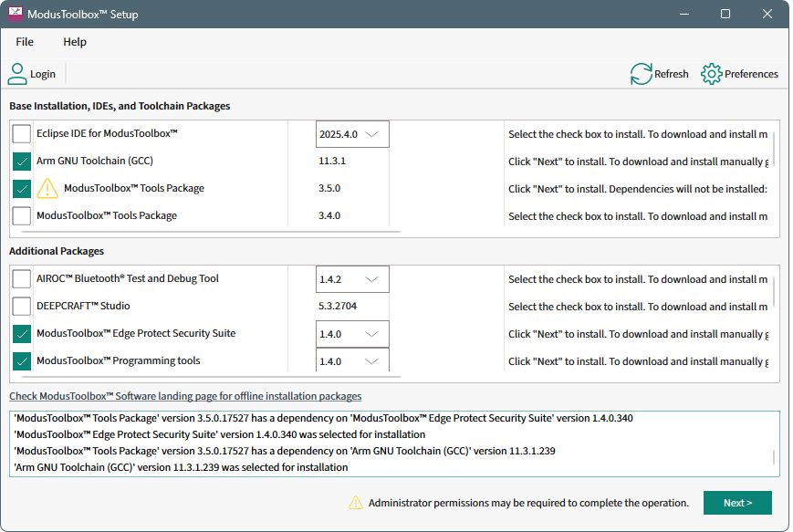The image size is (793, 532).
Task: Open the offline installation packages landing page link
Action: (x=185, y=396)
